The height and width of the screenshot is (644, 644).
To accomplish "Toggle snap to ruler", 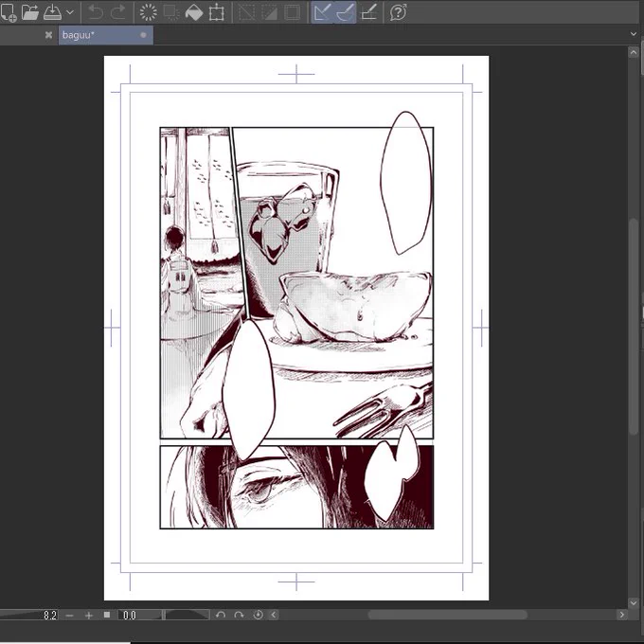I will tap(322, 12).
